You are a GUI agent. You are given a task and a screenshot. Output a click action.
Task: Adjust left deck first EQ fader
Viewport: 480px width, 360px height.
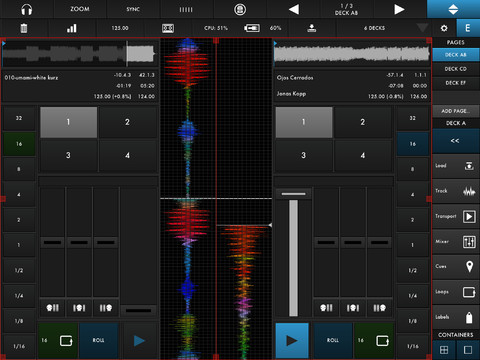(52, 242)
